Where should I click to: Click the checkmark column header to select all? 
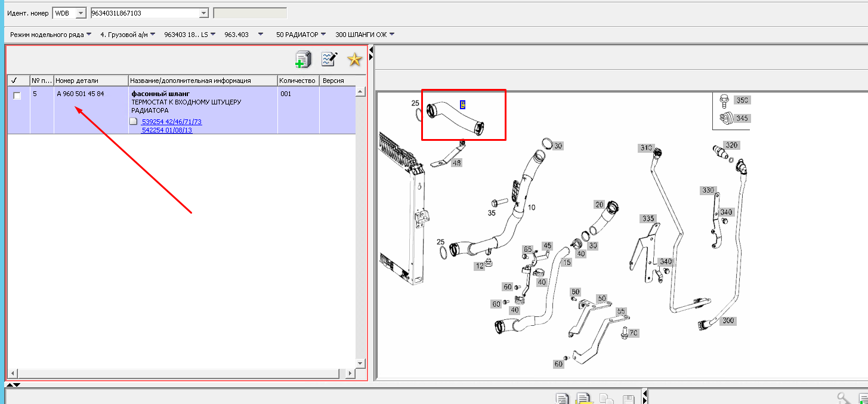[x=14, y=80]
